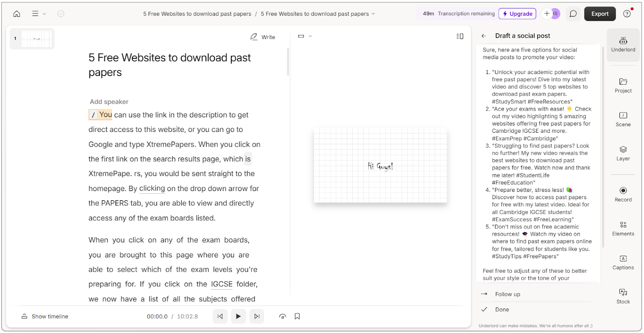
Task: Open the help question mark icon
Action: point(627,14)
